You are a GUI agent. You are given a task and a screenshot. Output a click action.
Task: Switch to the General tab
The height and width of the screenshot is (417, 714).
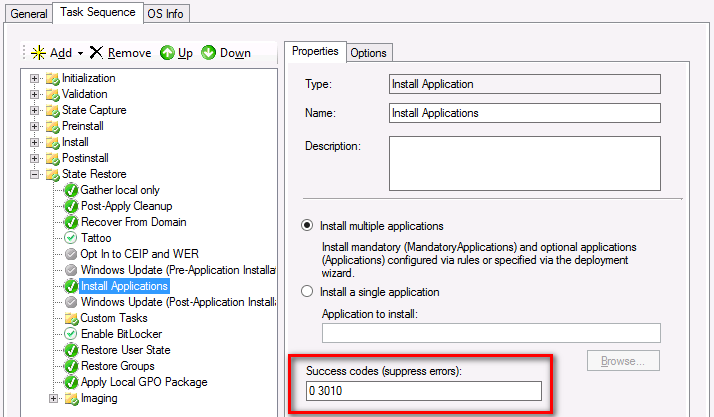(28, 14)
